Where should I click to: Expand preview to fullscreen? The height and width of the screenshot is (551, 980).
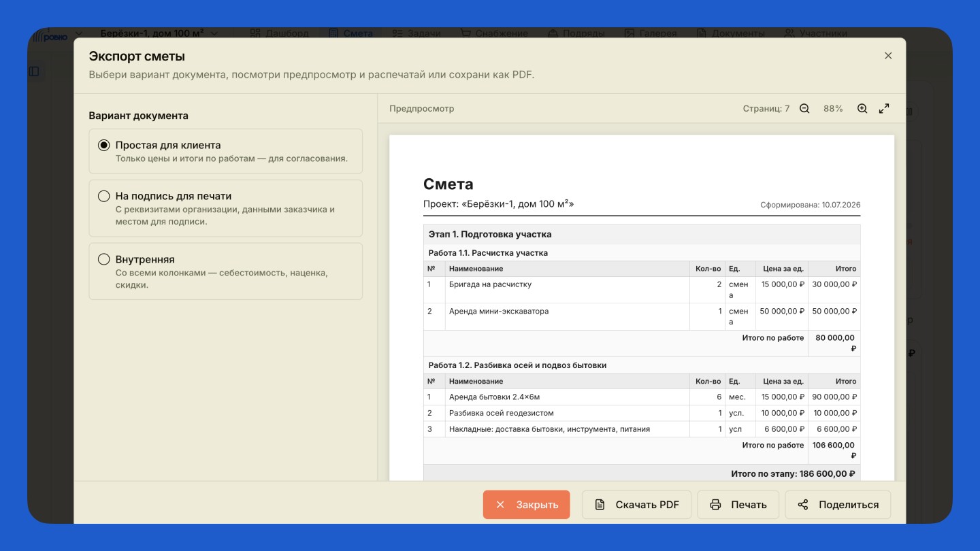click(x=884, y=109)
